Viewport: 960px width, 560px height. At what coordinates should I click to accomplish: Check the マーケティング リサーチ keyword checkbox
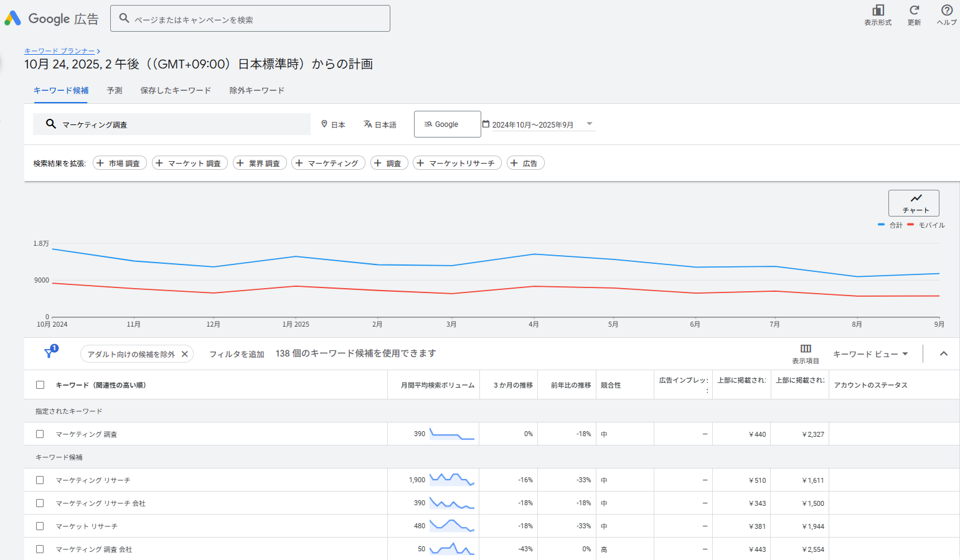[x=40, y=480]
